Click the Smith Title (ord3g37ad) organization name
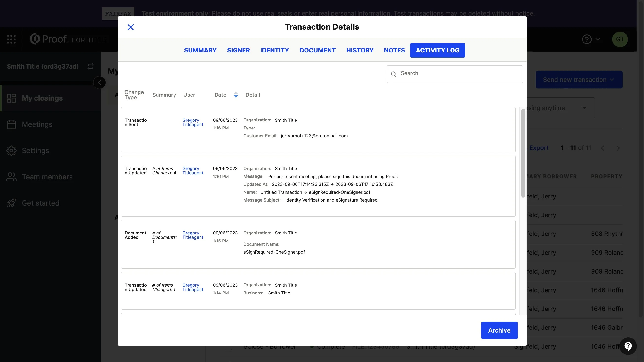The image size is (644, 362). (43, 66)
